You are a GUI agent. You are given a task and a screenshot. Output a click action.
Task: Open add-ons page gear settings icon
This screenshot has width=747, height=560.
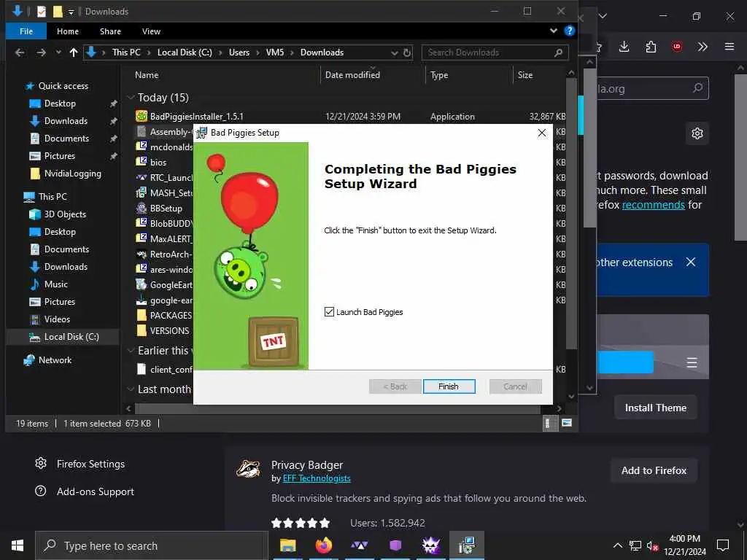[697, 133]
